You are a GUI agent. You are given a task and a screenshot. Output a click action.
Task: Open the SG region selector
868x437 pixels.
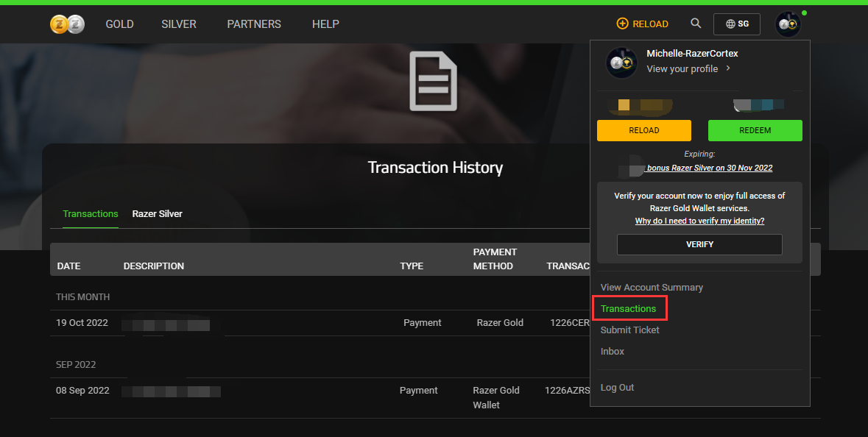coord(737,24)
